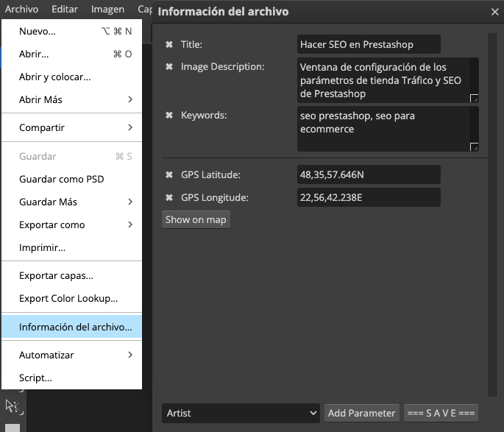Open the Archivo menu

pos(21,10)
